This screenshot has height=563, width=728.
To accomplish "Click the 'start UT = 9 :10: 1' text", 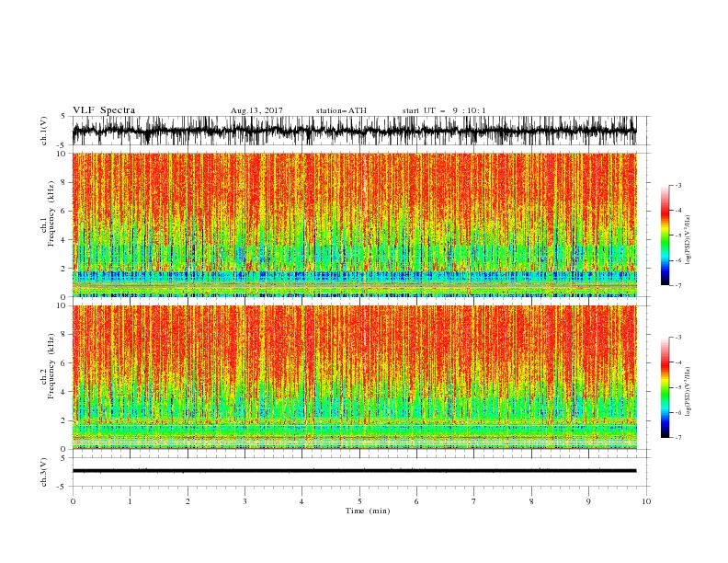I will coord(444,110).
